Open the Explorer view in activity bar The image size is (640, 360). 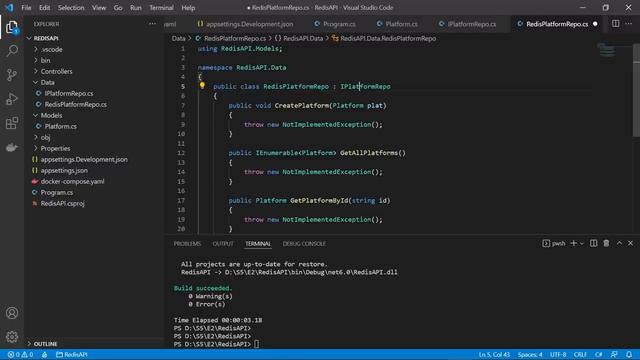(x=12, y=27)
